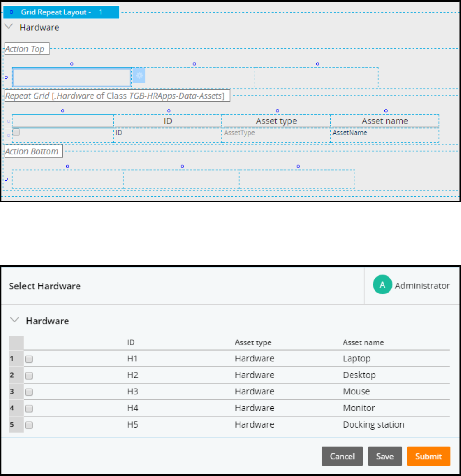461x476 pixels.
Task: Select row number 3 handle
Action: (16, 391)
